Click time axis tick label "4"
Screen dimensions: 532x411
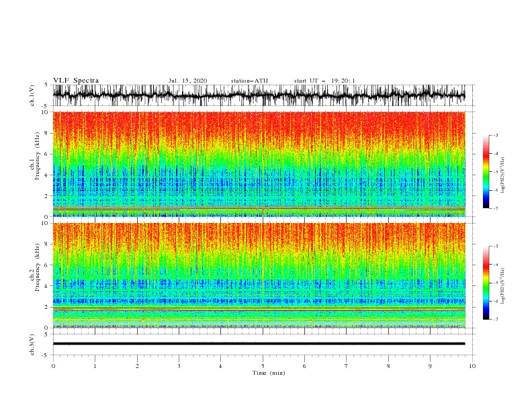click(x=220, y=366)
